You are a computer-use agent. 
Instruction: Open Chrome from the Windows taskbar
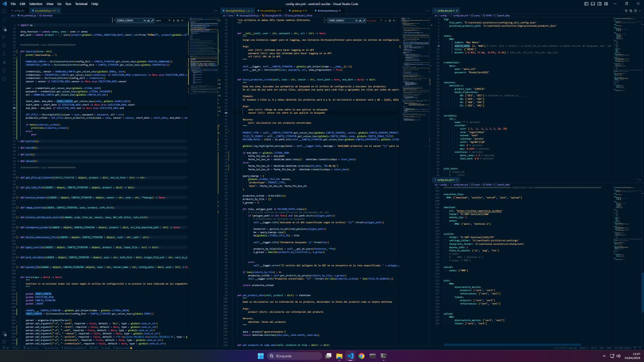361,356
